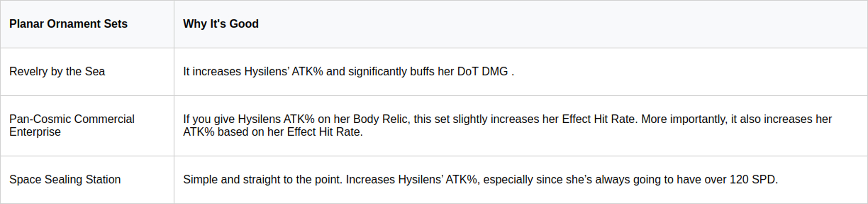Screen dimensions: 868x204
Task: Select the Space Sealing Station cell
Action: pyautogui.click(x=65, y=180)
